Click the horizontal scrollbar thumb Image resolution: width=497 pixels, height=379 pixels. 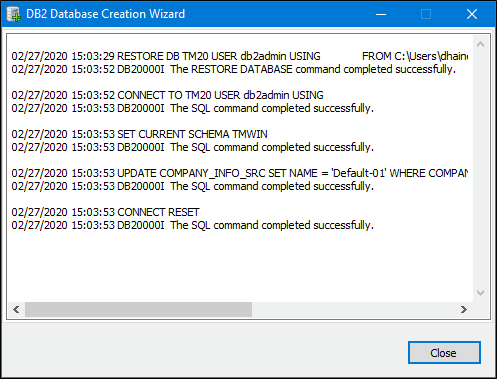[x=138, y=310]
